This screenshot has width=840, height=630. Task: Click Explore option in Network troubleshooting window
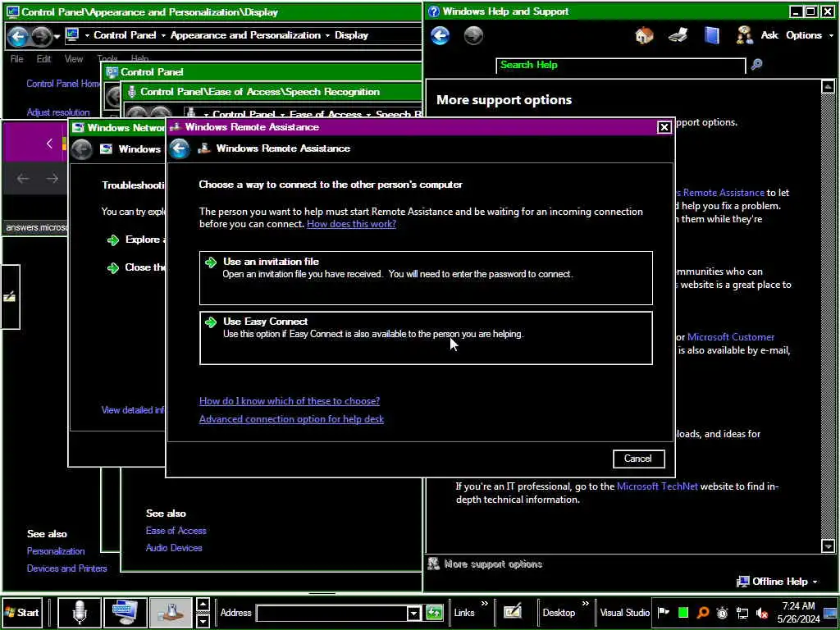pyautogui.click(x=136, y=240)
